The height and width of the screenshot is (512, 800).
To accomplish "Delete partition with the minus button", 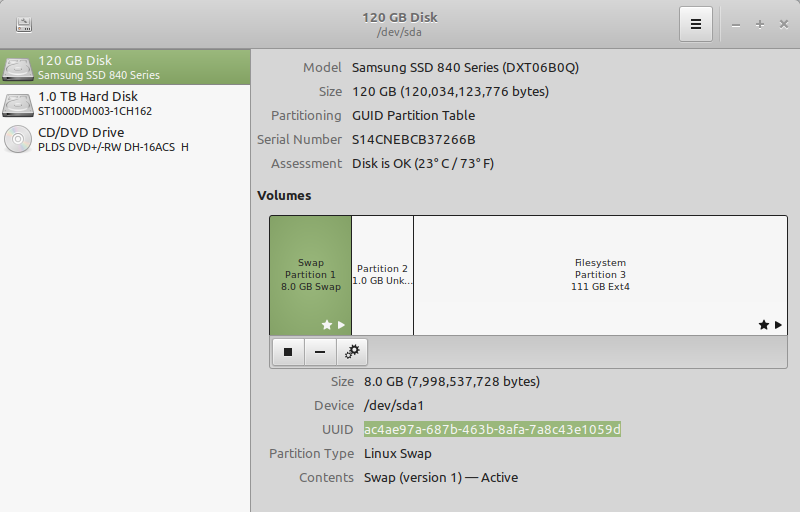I will click(x=320, y=352).
